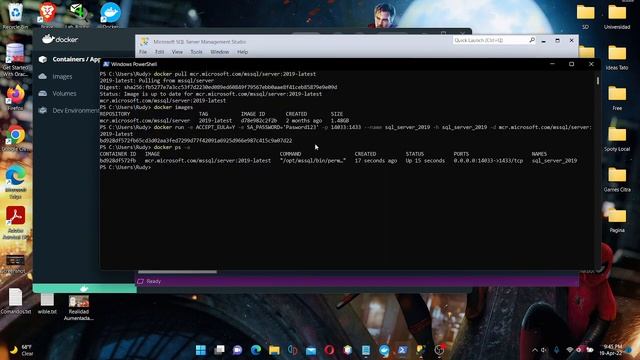Open Help menu in SQL Server Management Studio
Viewport: 640px width, 360px height.
[242, 52]
